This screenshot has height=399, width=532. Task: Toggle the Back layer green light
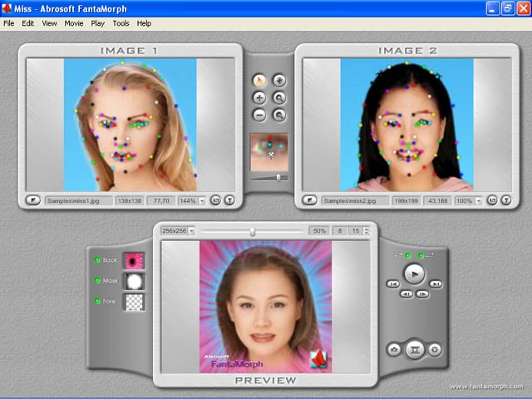(x=97, y=260)
